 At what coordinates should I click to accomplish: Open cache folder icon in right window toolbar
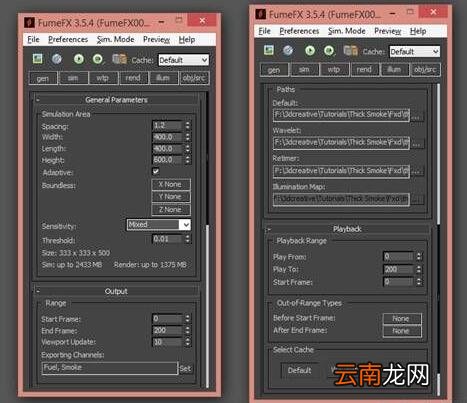coord(350,50)
